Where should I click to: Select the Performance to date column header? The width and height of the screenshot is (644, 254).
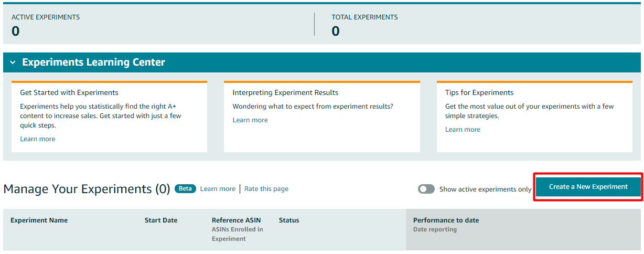[446, 220]
